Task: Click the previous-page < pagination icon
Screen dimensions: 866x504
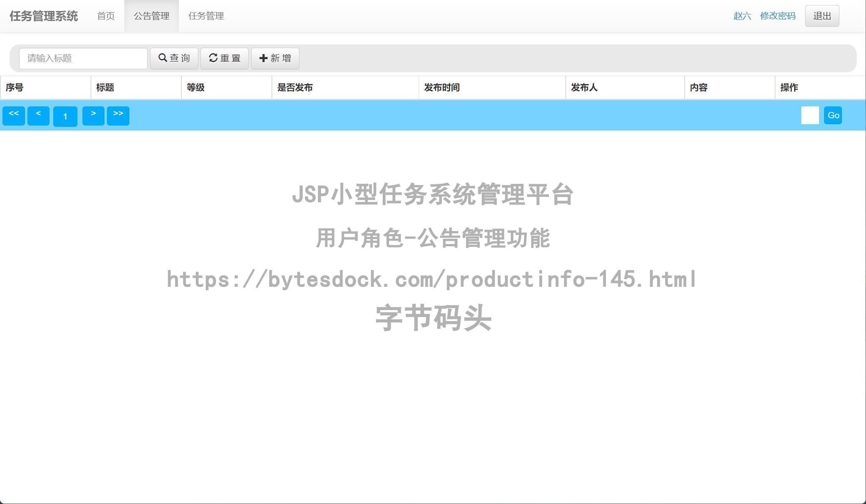Action: [38, 115]
